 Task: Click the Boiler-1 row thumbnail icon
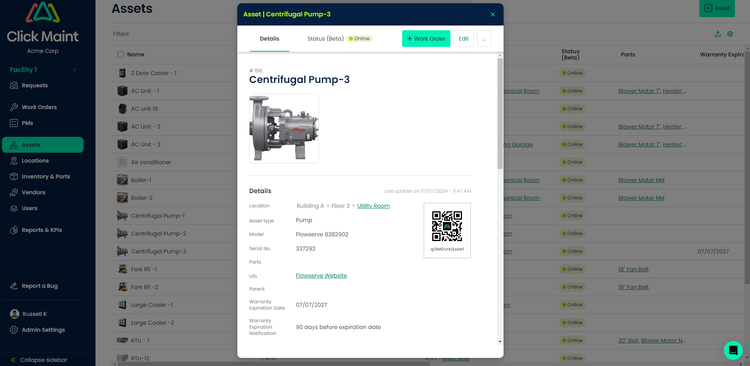[x=122, y=180]
